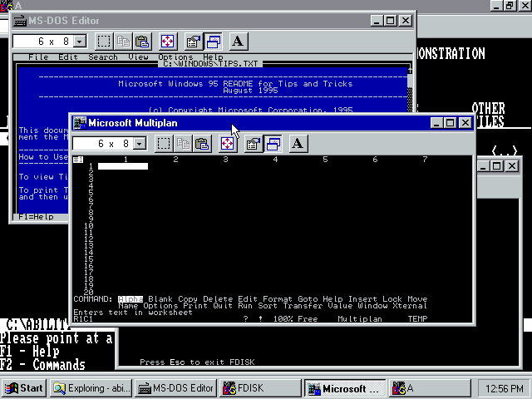Click Copy icon in MS-DOS Editor toolbar

coord(124,42)
